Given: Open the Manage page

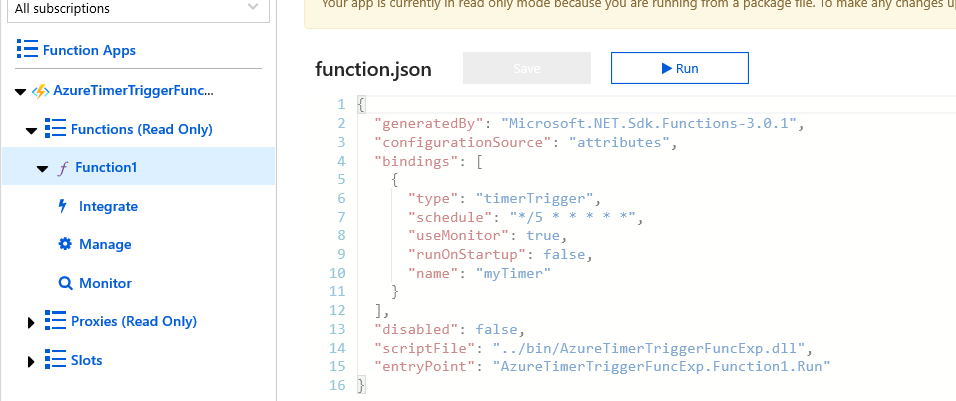Looking at the screenshot, I should coord(105,244).
